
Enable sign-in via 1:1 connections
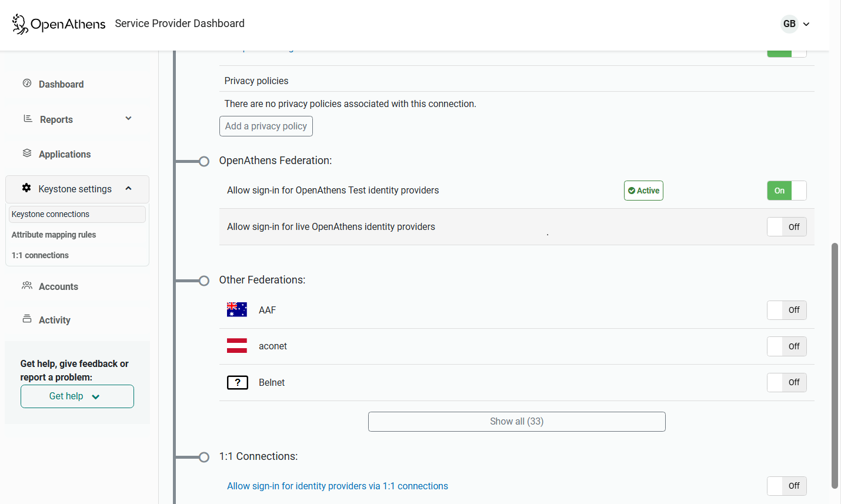coord(786,486)
